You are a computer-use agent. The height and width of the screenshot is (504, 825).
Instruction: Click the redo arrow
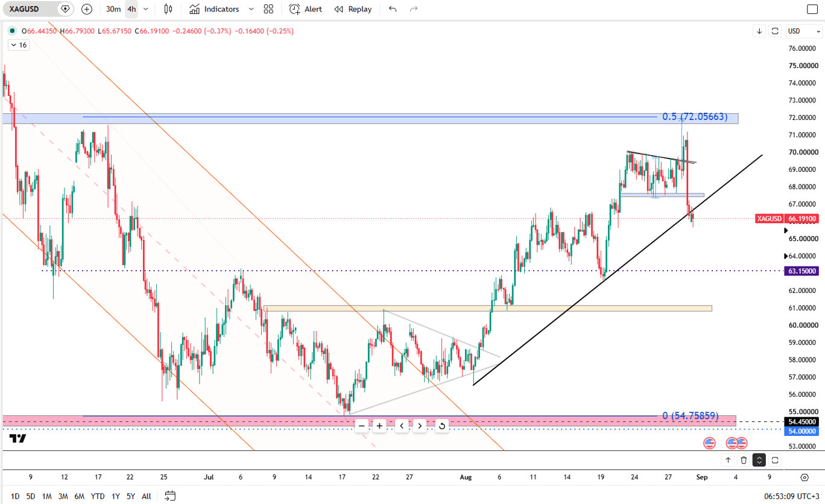[x=414, y=9]
